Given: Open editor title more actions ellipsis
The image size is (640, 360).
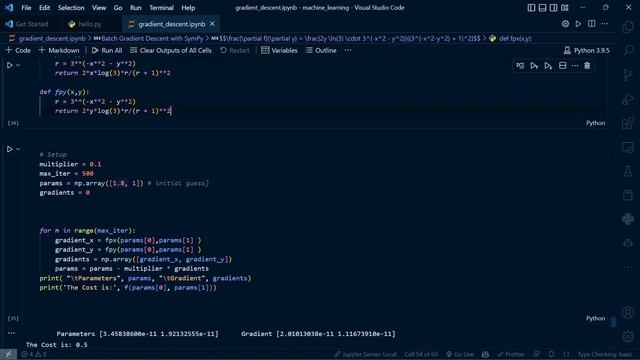Looking at the screenshot, I should 604,24.
